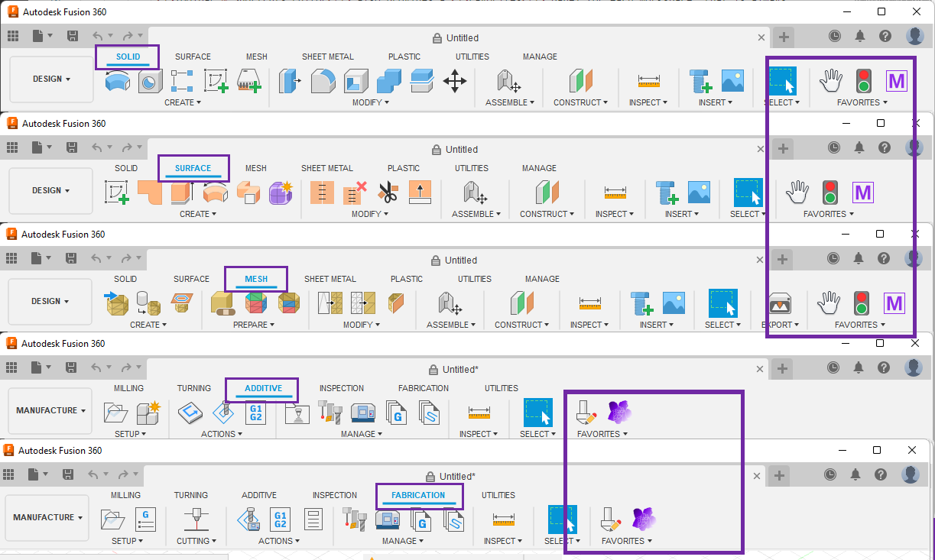The width and height of the screenshot is (935, 560).
Task: Click the Undo arrow in the SURFACE window
Action: point(97,147)
